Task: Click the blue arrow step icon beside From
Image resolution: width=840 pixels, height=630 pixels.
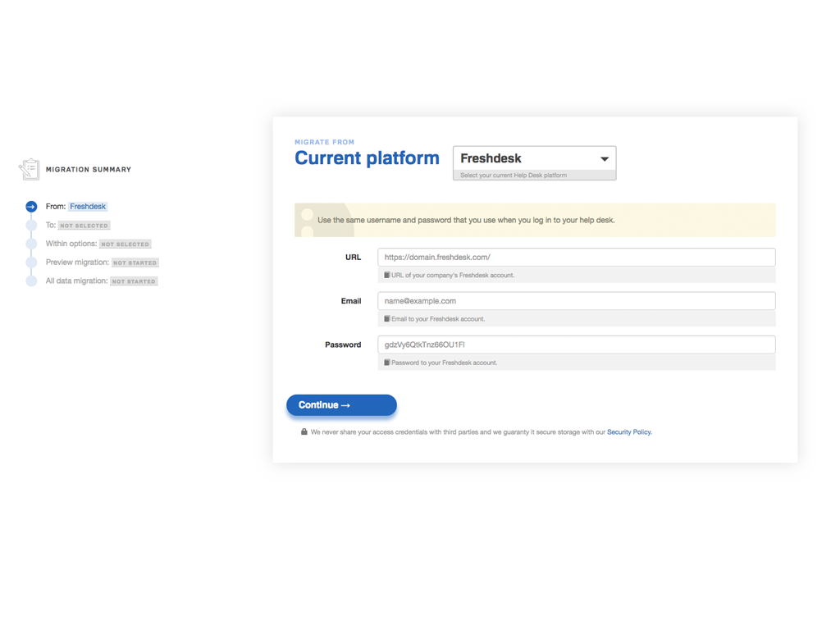Action: coord(31,207)
